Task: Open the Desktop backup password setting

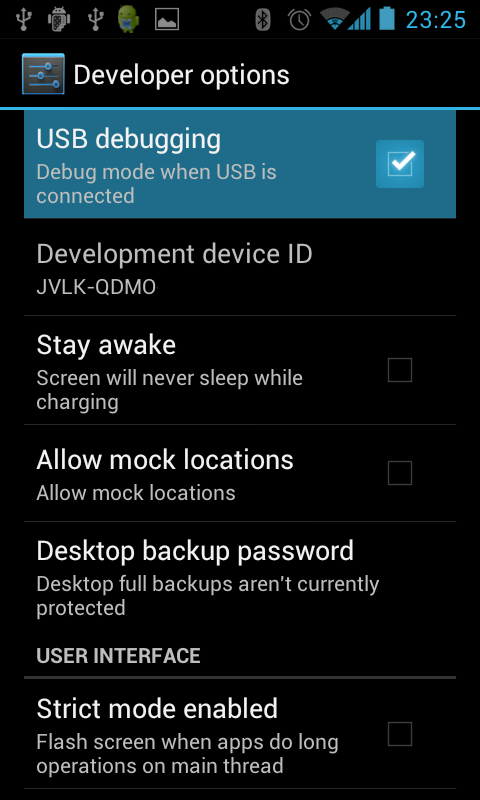Action: click(240, 579)
